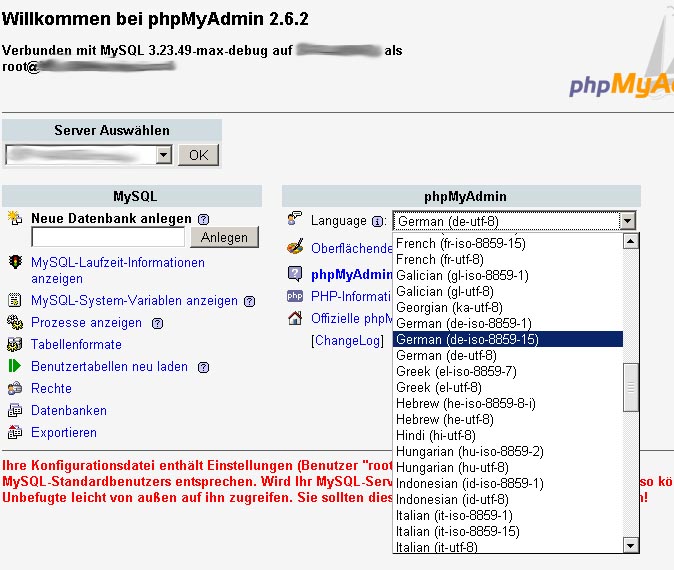Click the green reload icon for Benutzertabellen

[x=15, y=366]
